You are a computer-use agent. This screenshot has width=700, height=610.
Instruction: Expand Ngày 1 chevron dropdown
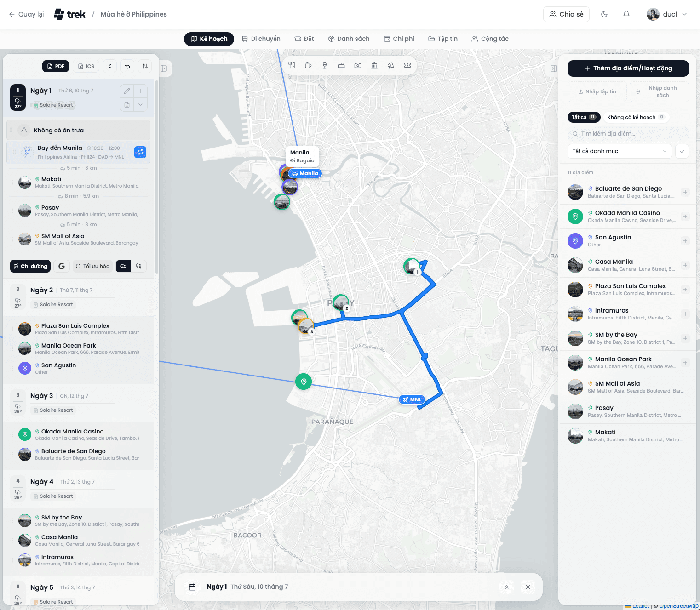(141, 105)
